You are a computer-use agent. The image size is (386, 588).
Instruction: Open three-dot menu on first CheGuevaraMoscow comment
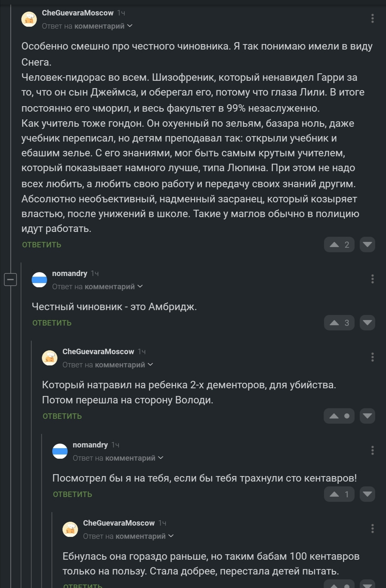point(372,18)
